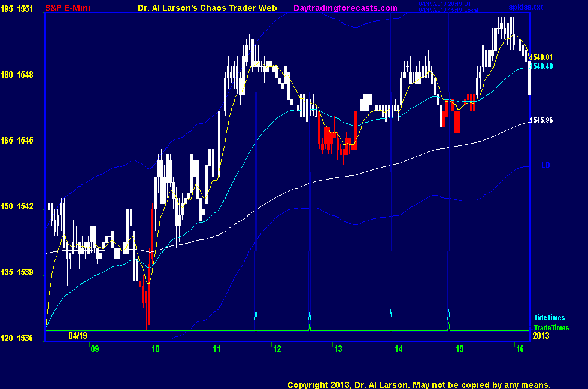Click the green TradeTimes spike before hour 15

(449, 326)
